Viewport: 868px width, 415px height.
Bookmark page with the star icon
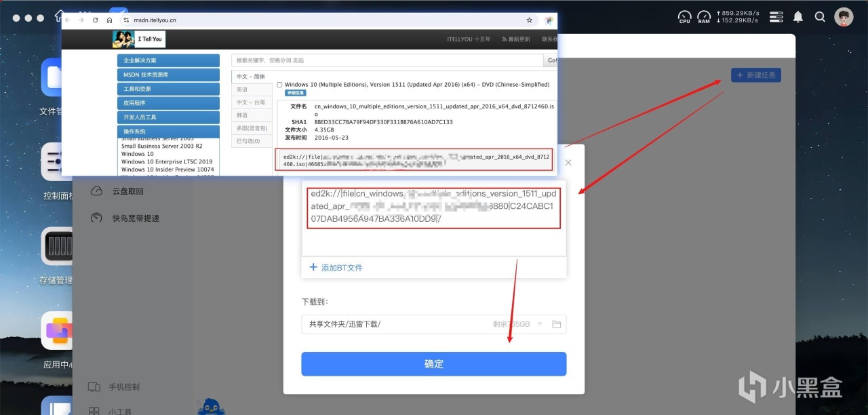[x=530, y=20]
